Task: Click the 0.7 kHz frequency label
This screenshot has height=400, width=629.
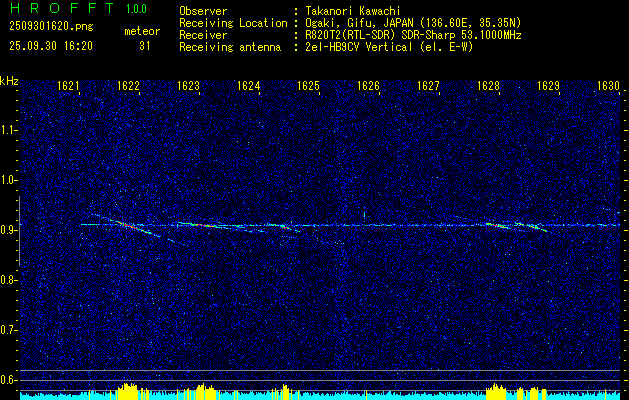Action: pyautogui.click(x=8, y=330)
